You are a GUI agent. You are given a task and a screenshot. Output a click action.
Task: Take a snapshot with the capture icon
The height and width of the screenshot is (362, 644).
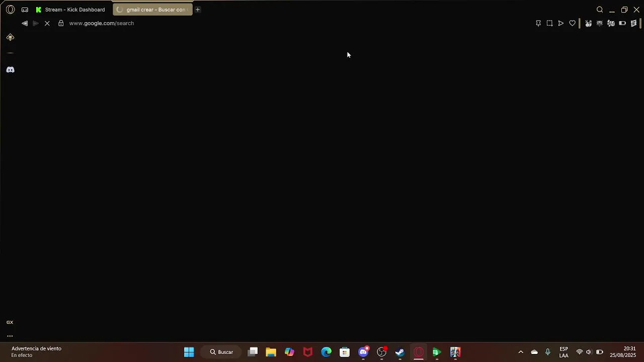549,23
